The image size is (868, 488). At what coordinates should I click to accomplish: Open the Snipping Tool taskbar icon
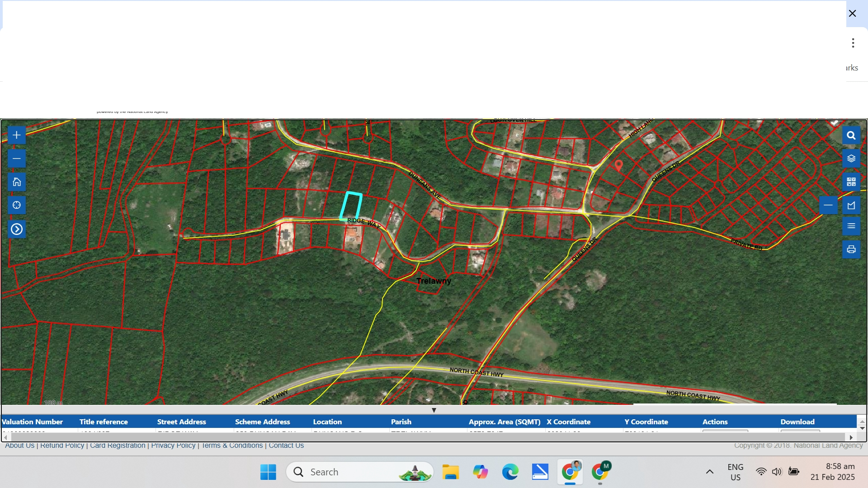540,472
